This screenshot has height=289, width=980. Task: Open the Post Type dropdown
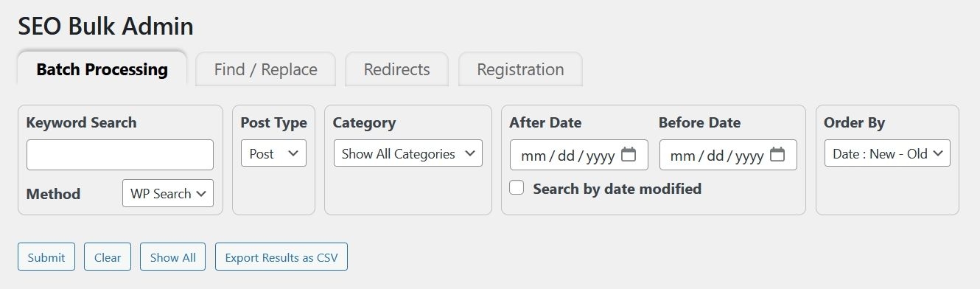click(x=273, y=153)
